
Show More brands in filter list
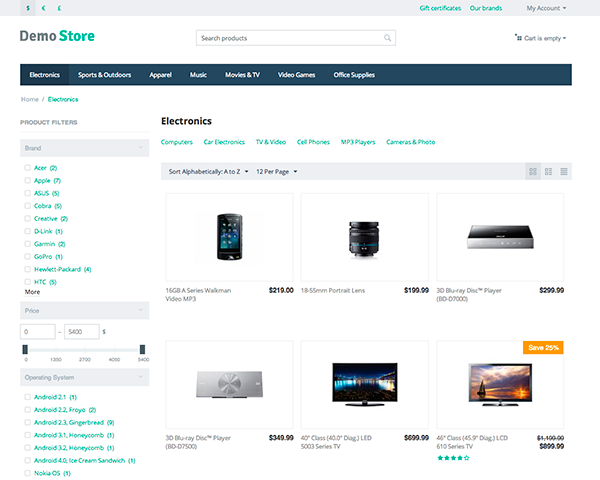[32, 292]
